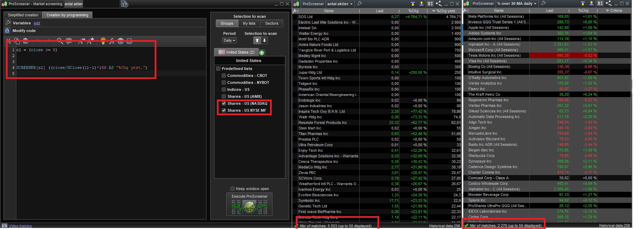Click the wrench icon beside Variables
The width and height of the screenshot is (644, 229).
(8, 23)
